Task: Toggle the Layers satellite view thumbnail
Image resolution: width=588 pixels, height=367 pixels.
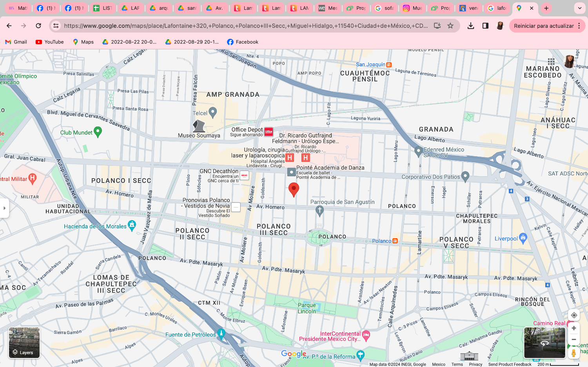Action: tap(24, 343)
